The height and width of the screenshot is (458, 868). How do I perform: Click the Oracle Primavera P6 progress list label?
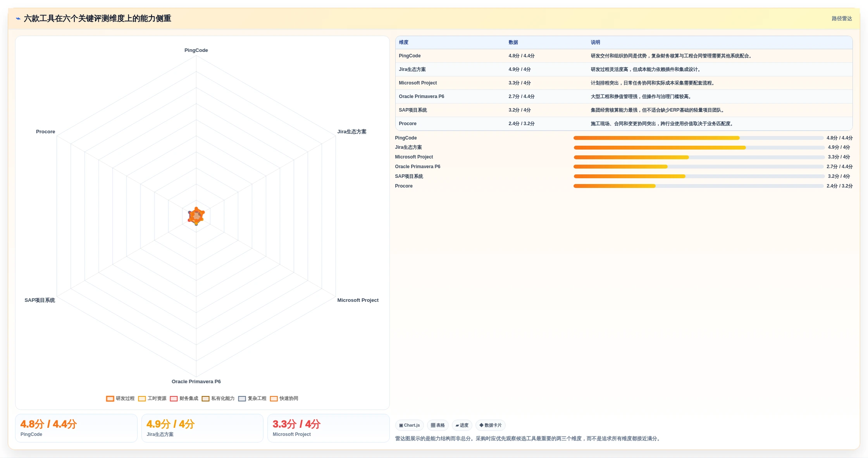[x=417, y=167]
